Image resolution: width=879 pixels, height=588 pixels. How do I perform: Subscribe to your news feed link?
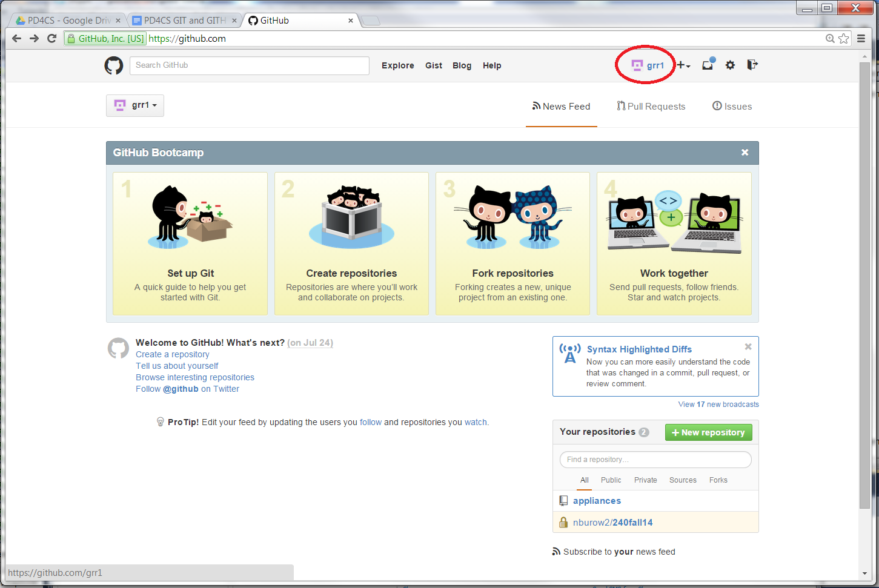(x=614, y=552)
